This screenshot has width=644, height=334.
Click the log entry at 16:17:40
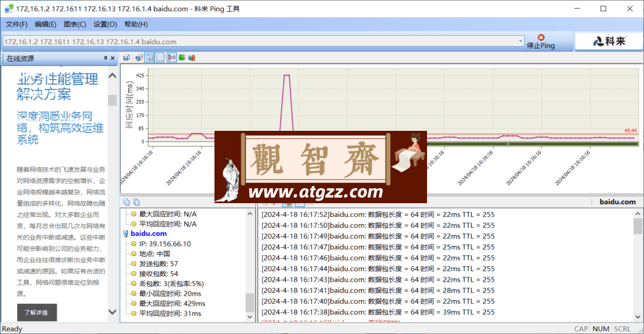click(378, 301)
